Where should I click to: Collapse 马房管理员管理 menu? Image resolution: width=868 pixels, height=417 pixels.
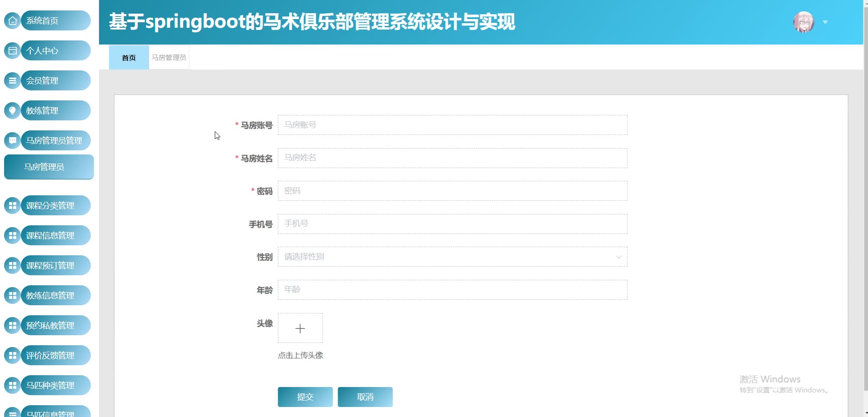coord(56,140)
